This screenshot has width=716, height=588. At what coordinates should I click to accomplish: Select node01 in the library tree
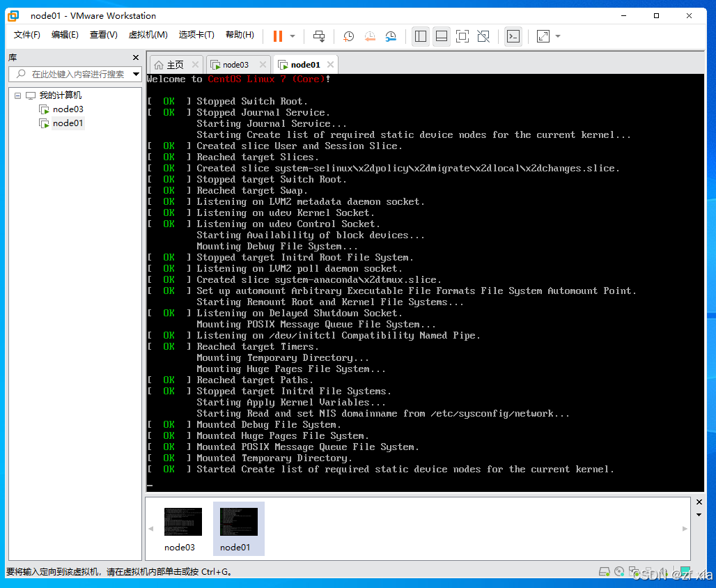[x=68, y=123]
